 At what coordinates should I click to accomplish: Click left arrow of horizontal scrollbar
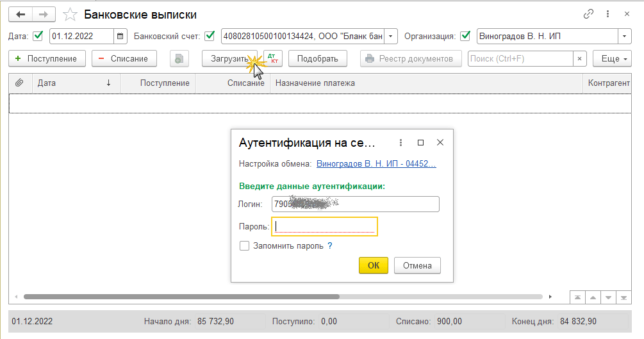tap(16, 297)
